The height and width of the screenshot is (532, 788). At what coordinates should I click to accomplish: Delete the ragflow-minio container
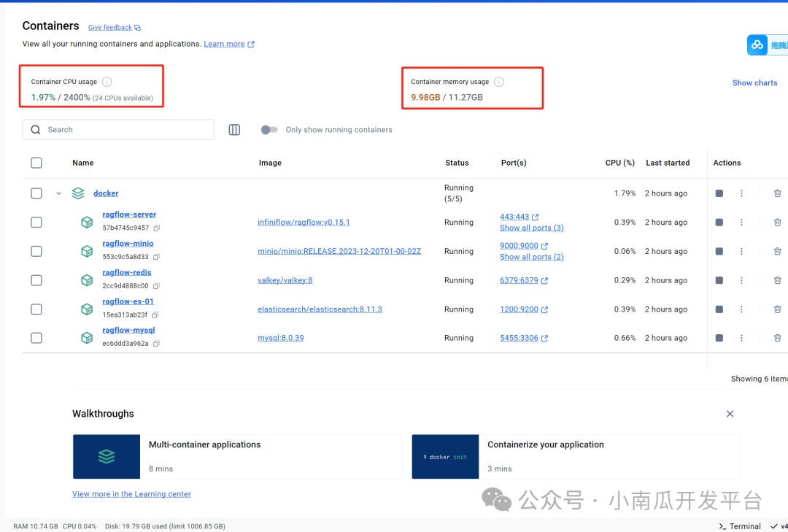click(778, 251)
